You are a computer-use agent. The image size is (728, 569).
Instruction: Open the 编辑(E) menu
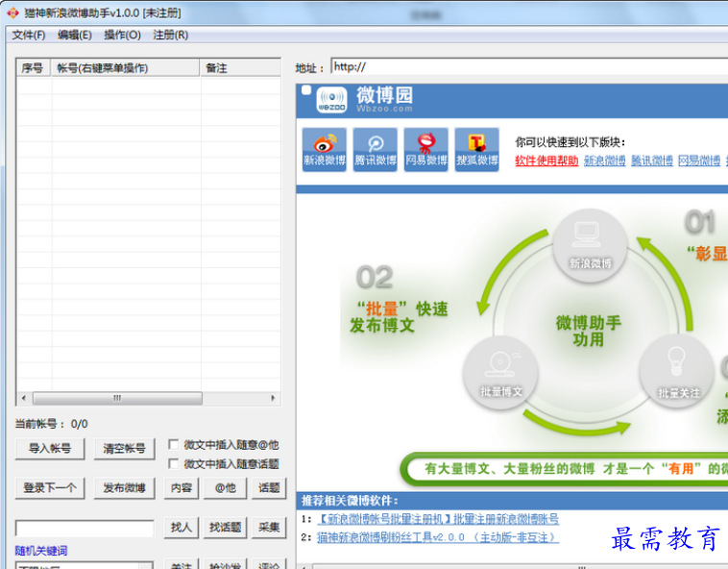point(75,36)
